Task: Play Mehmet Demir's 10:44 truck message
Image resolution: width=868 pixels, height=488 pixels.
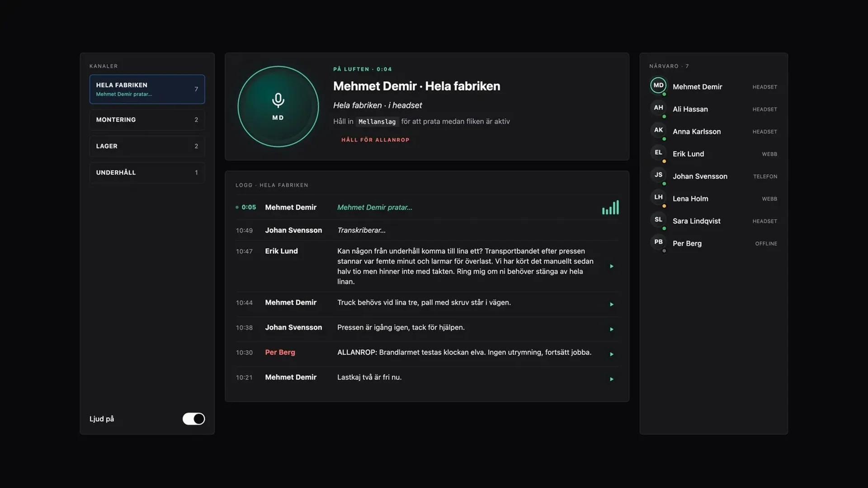Action: pos(611,305)
